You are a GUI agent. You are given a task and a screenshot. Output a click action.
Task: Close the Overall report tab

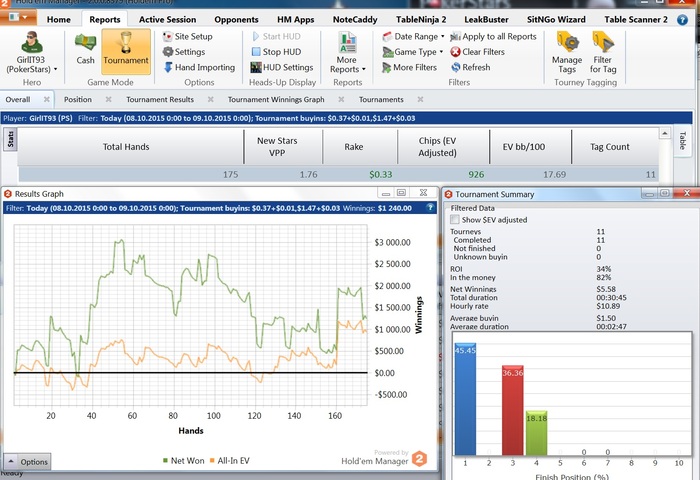(x=46, y=100)
